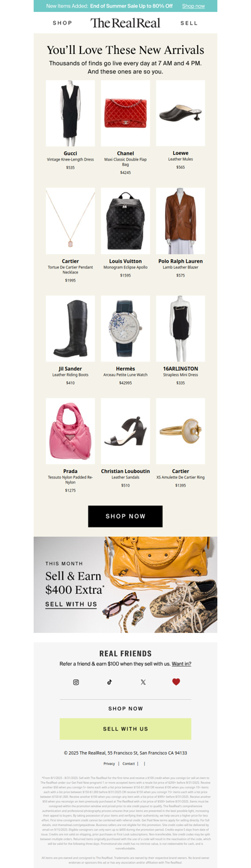Click the Jil Sander riding boots image

point(70,329)
